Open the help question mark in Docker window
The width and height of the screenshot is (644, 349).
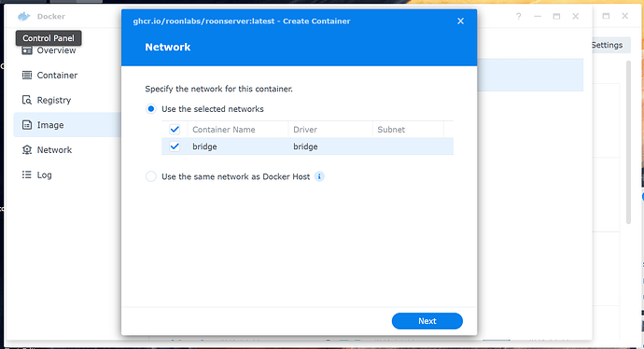518,17
